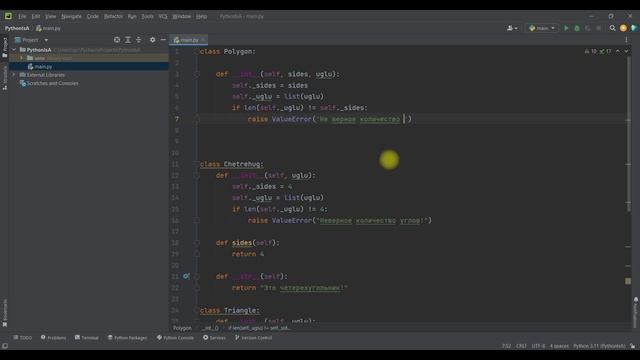Open Python 3.11 interpreter selector
Screen dimensions: 640x360
tap(599, 346)
